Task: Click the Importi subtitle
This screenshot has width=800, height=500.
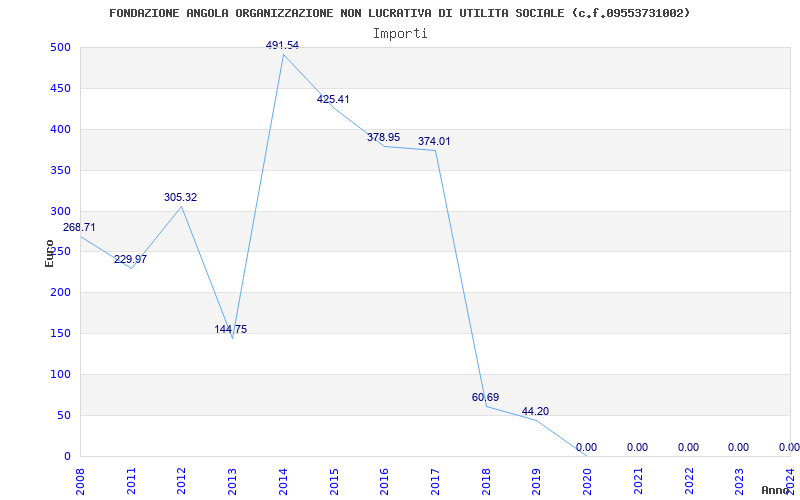Action: [400, 34]
